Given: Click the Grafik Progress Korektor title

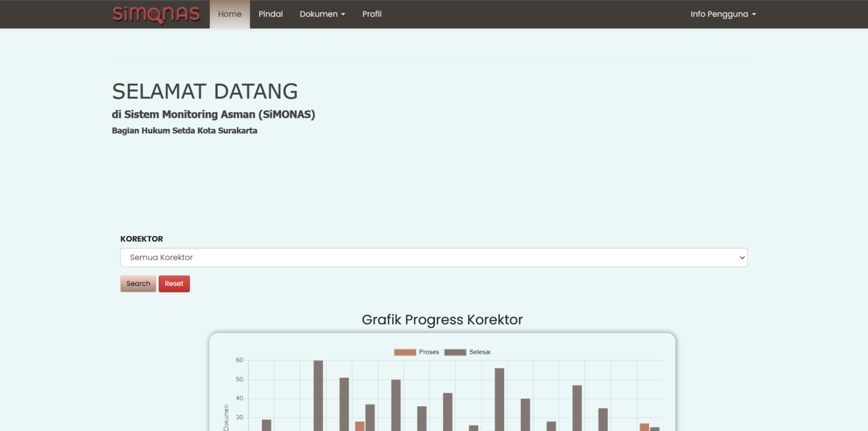Looking at the screenshot, I should (x=442, y=320).
